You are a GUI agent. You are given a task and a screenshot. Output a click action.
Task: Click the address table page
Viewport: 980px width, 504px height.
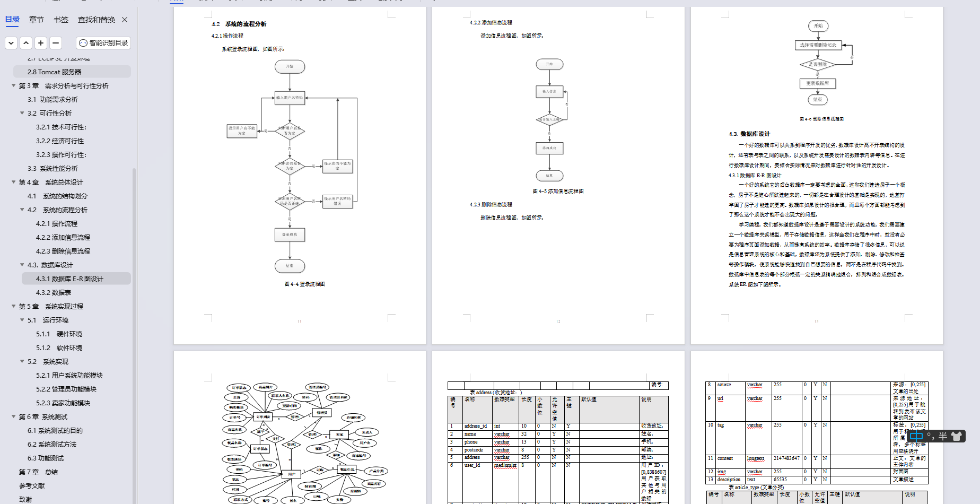558,428
